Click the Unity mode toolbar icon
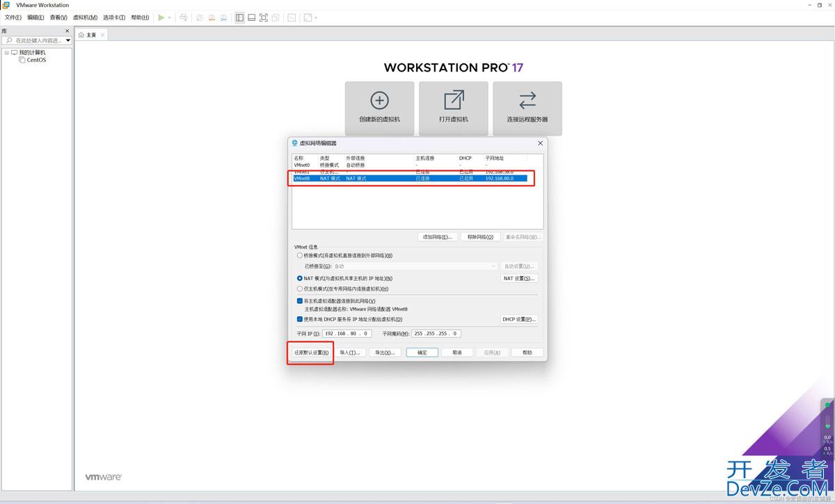This screenshot has width=835, height=504. [276, 17]
